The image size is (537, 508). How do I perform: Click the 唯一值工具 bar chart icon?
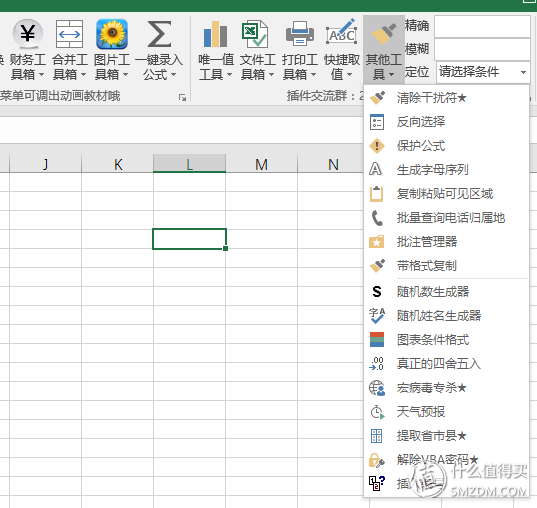coord(215,34)
